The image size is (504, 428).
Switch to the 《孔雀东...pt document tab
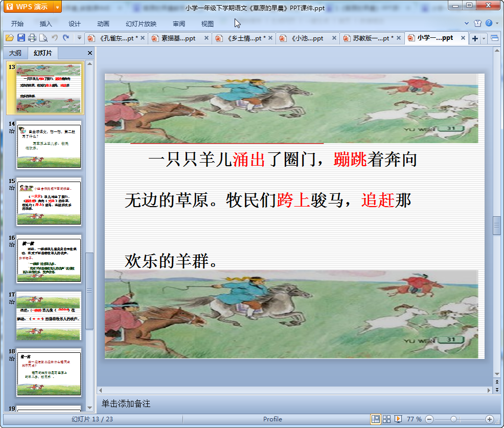point(116,38)
